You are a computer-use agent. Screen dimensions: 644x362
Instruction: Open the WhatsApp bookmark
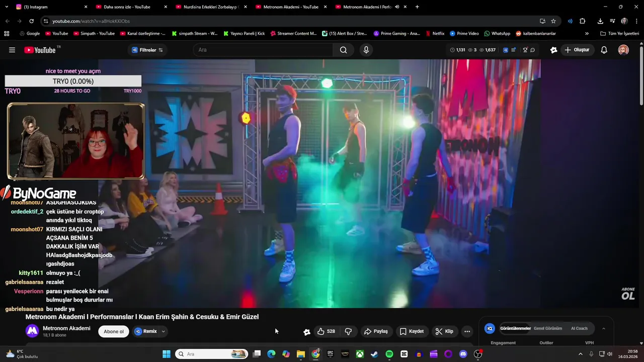tap(497, 34)
